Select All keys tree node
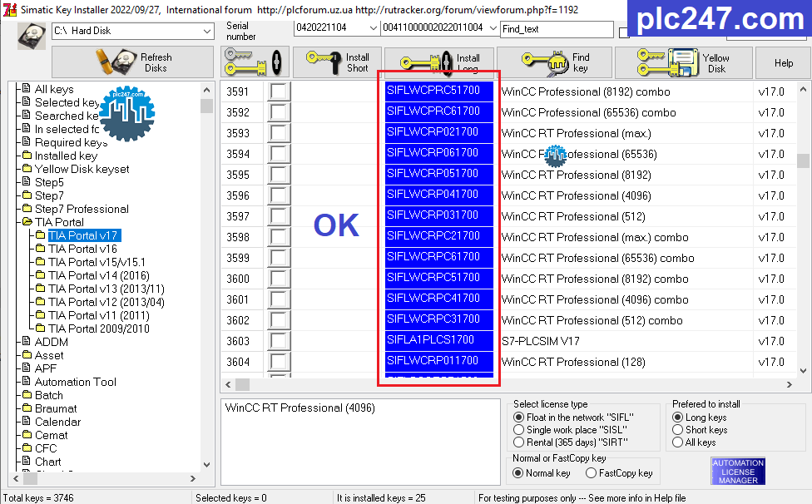This screenshot has width=812, height=504. [54, 89]
